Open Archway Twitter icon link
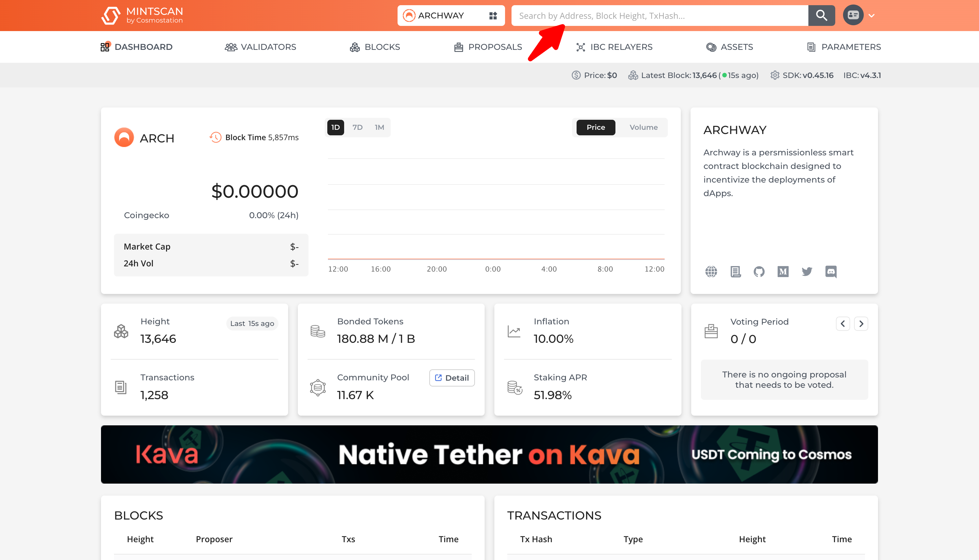979x560 pixels. [x=807, y=272]
